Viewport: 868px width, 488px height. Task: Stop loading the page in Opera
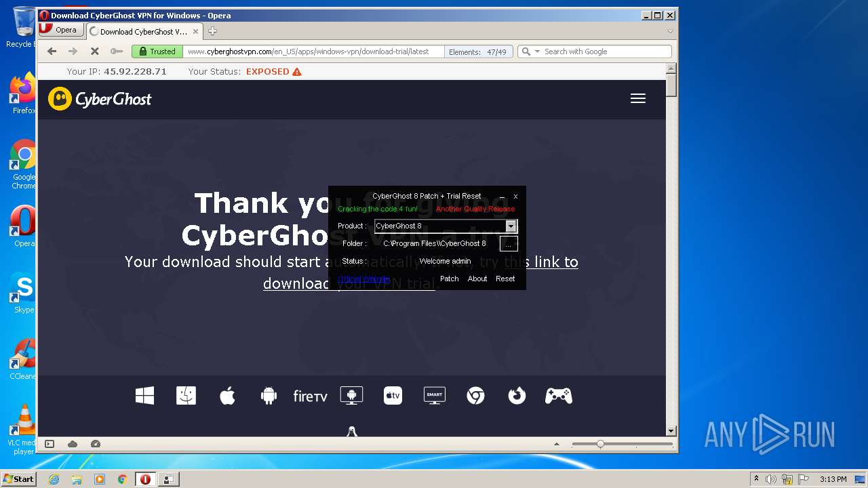click(95, 52)
